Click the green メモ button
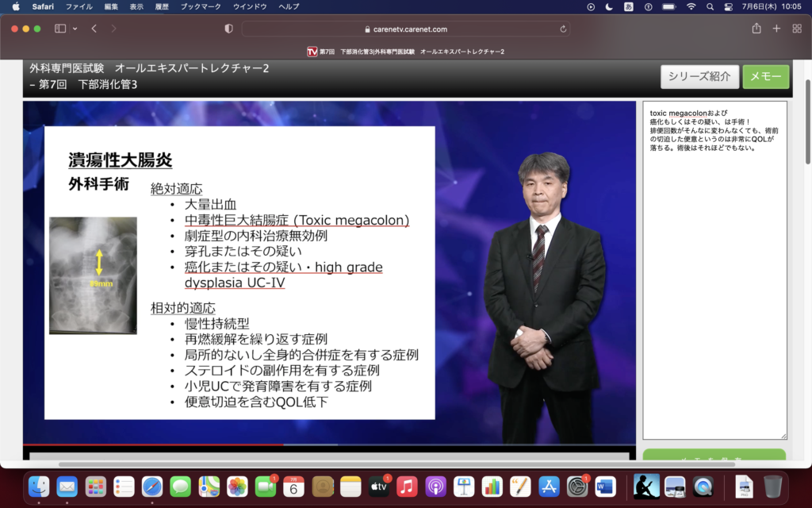 pos(765,76)
